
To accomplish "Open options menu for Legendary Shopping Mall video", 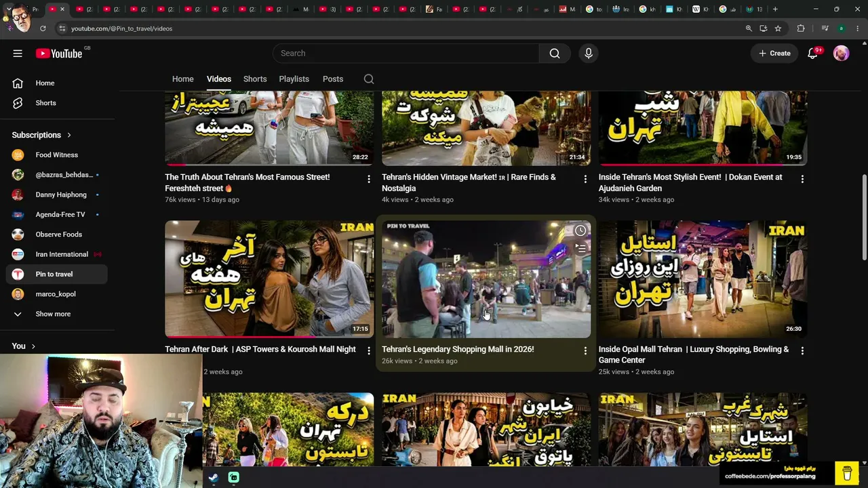I will 585,351.
